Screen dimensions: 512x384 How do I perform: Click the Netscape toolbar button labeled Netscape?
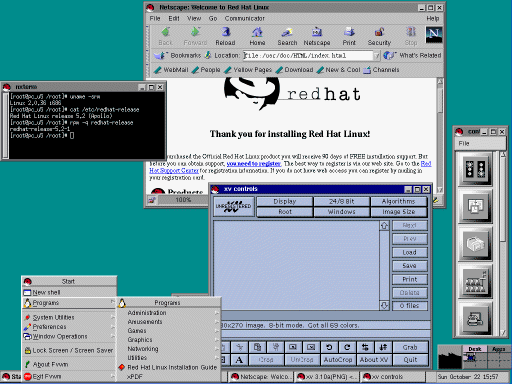pyautogui.click(x=317, y=36)
